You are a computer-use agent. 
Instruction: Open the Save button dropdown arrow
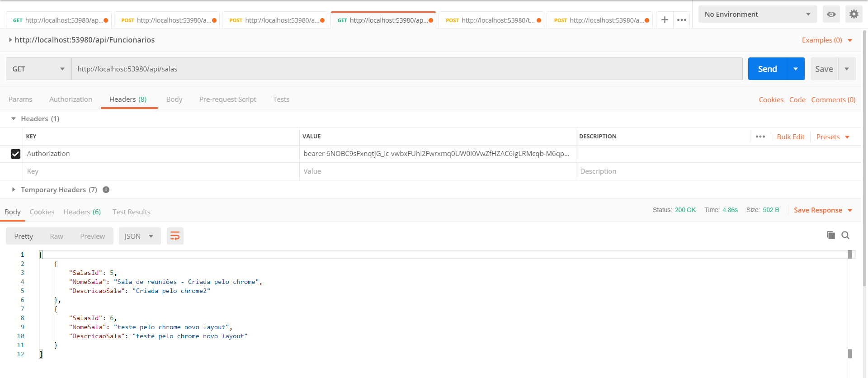[847, 69]
